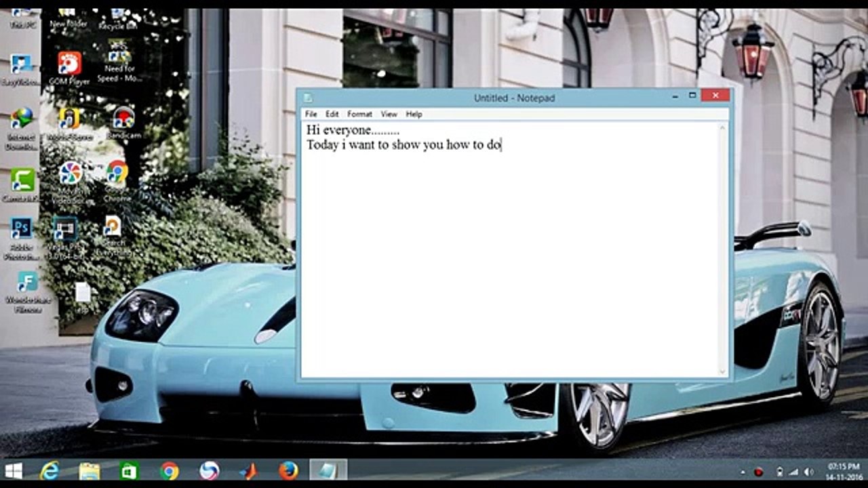
Task: Open the Format menu in Notepad
Action: click(359, 114)
